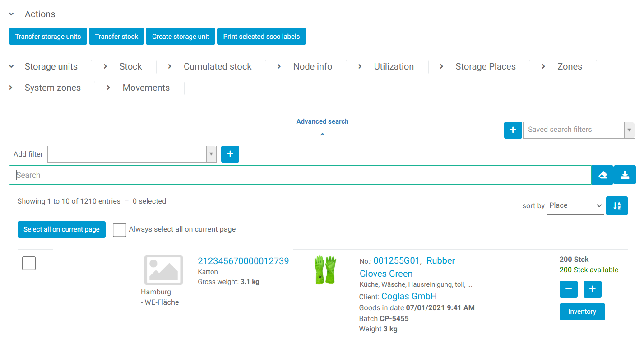Screen dimensions: 644x344
Task: Open the rubber gloves product thumbnail
Action: (325, 270)
